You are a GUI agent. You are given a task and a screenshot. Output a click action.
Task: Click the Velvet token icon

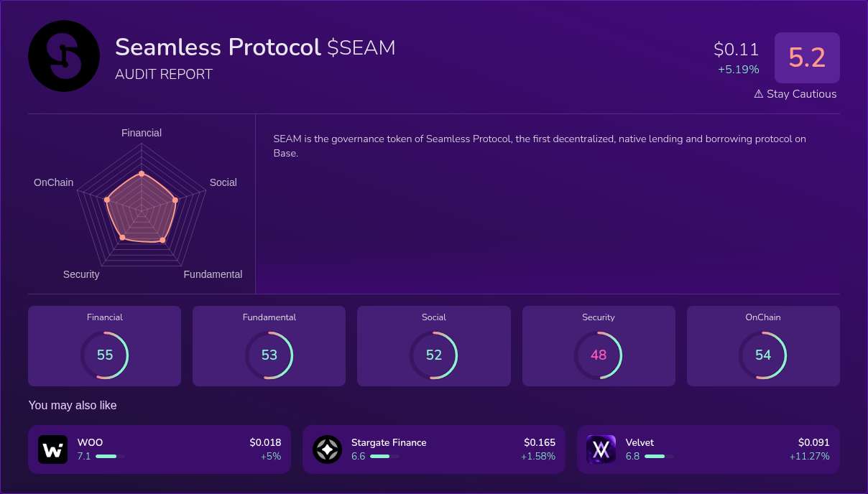tap(601, 449)
